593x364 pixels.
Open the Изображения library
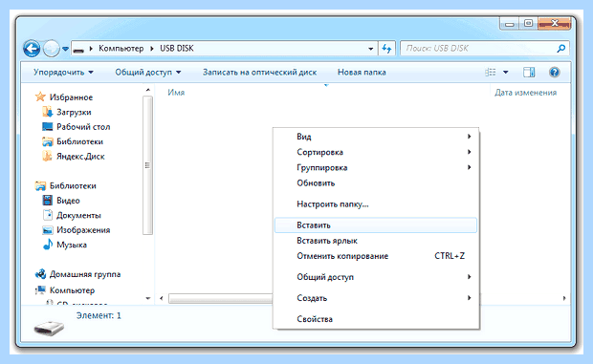pos(83,230)
